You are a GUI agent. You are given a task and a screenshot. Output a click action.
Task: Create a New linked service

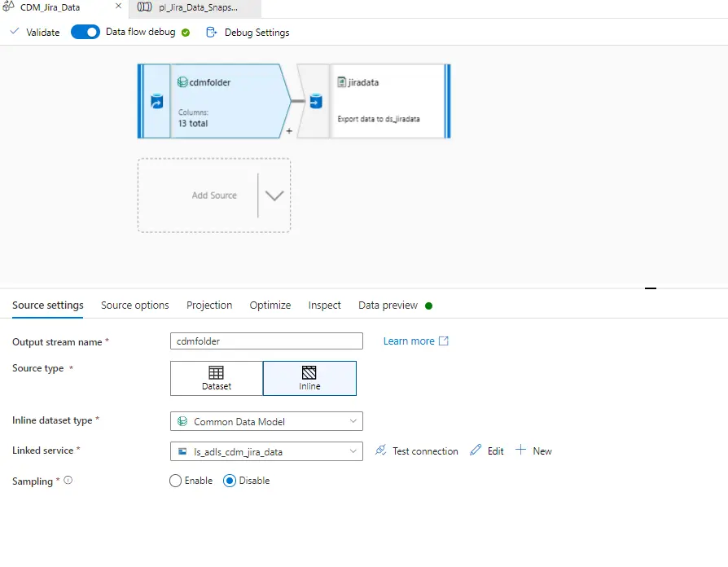[534, 451]
